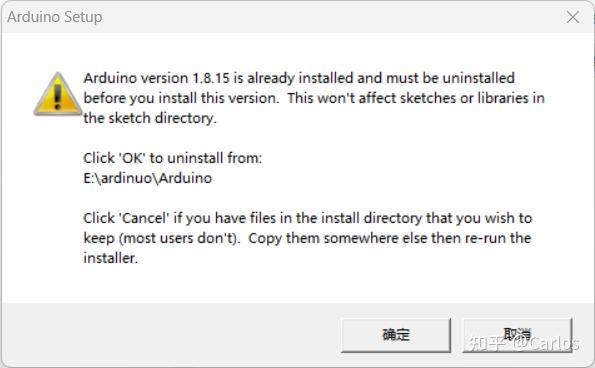Confirm uninstall with the 确定 button
The image size is (595, 368).
click(396, 335)
